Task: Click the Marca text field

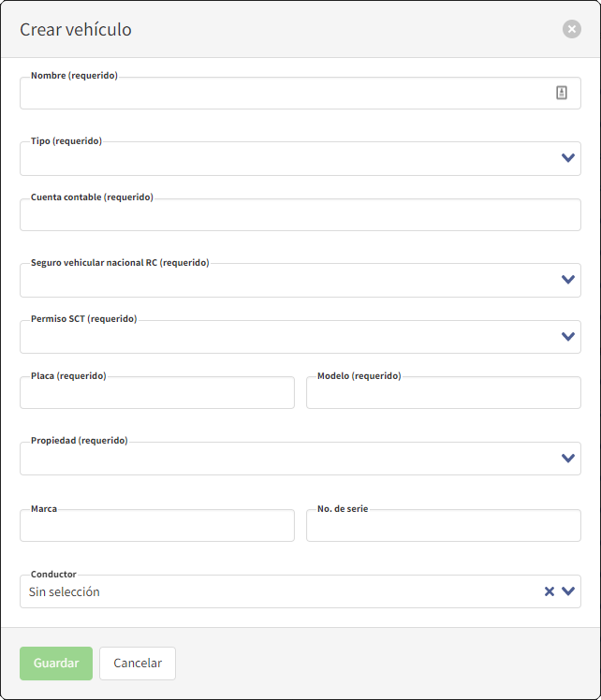Action: [156, 527]
